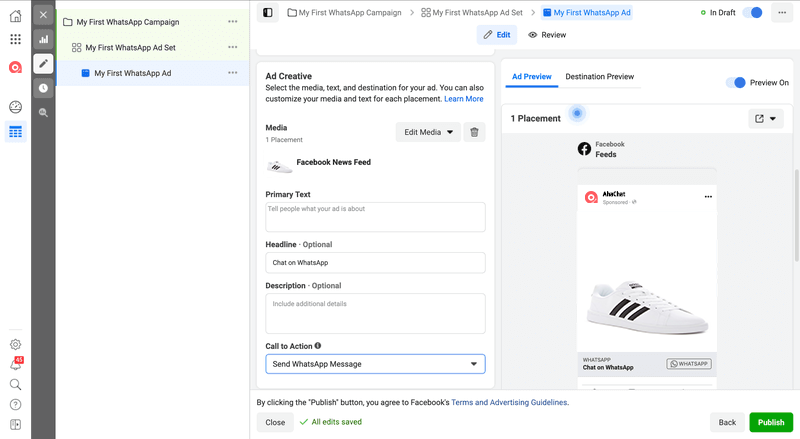
Task: Click the Close button
Action: (275, 422)
